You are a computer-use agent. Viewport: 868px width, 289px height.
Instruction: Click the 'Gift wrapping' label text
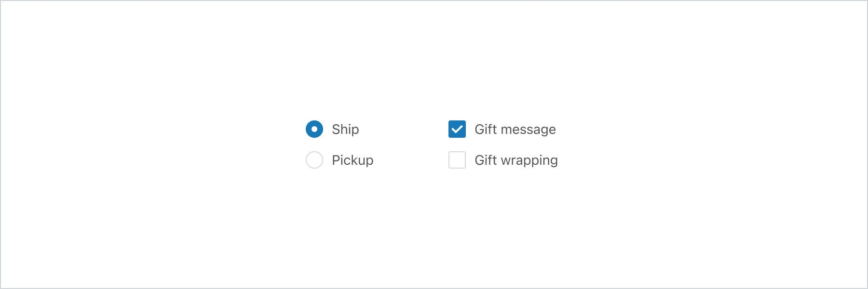[516, 160]
